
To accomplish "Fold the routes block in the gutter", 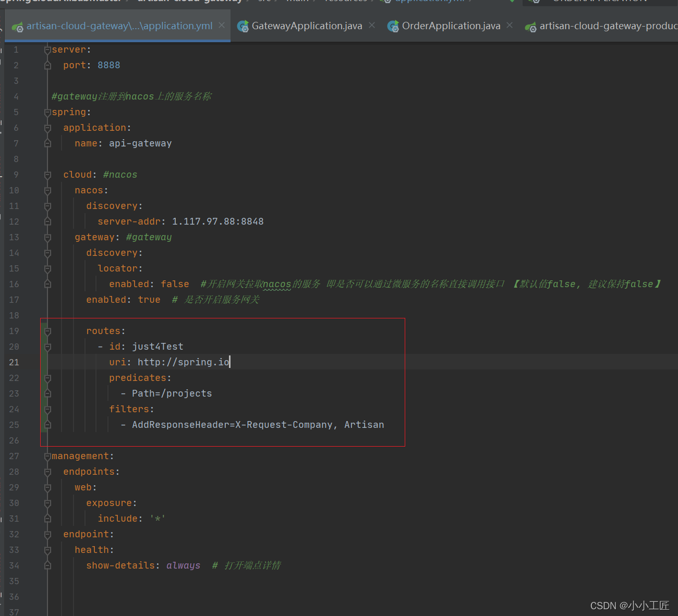I will point(47,331).
